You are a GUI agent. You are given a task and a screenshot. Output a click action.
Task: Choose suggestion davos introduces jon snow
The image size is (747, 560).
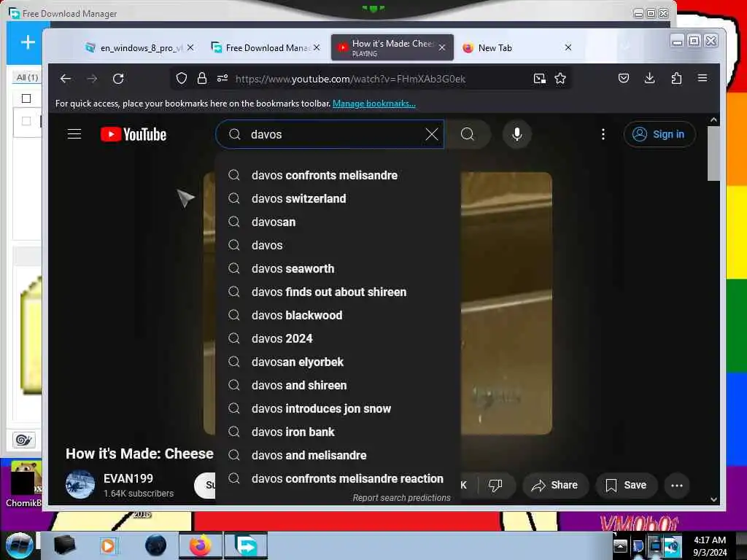click(338, 408)
